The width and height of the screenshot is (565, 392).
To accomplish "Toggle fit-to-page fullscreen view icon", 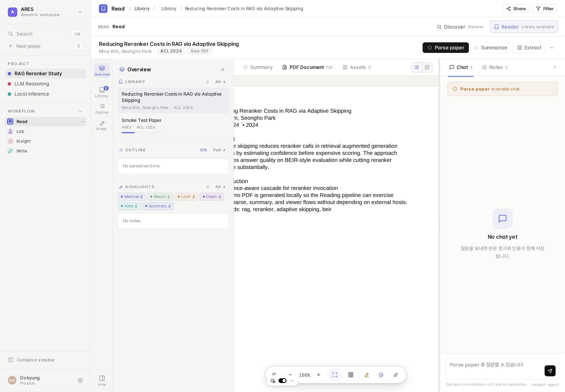I will (x=335, y=375).
